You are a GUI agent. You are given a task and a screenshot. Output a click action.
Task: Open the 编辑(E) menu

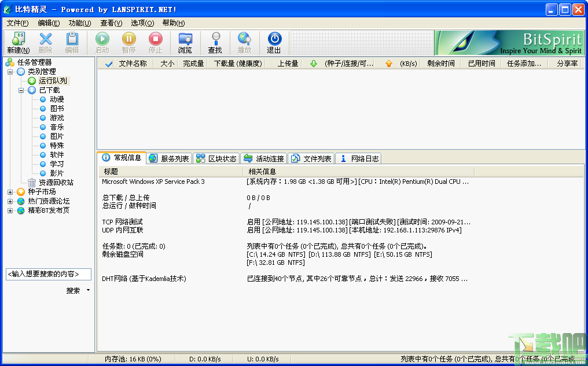click(49, 23)
